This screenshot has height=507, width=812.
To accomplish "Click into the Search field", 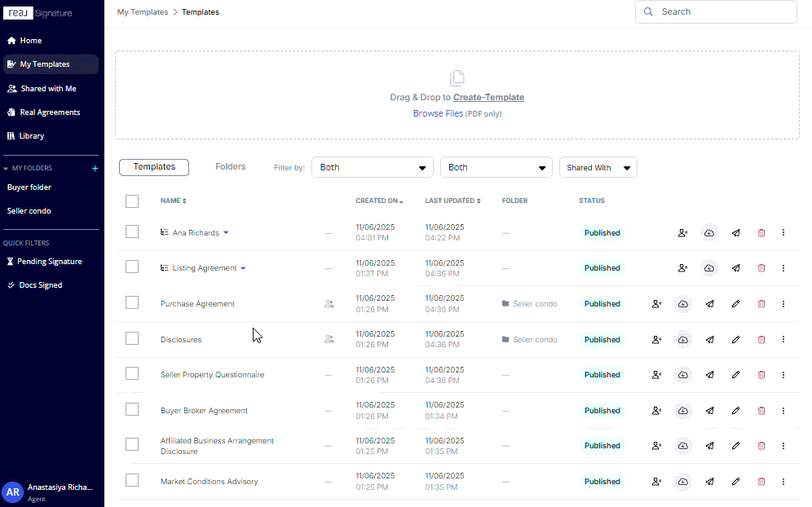I will point(716,12).
